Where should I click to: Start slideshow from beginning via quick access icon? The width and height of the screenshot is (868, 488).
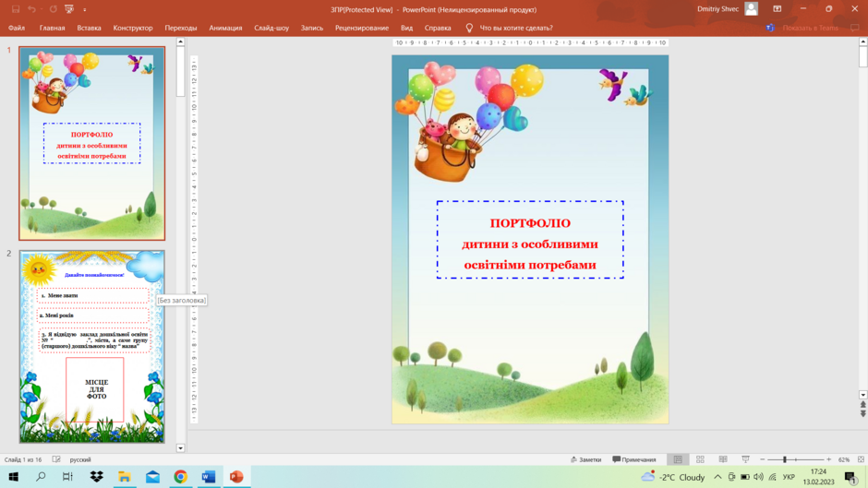[x=69, y=9]
